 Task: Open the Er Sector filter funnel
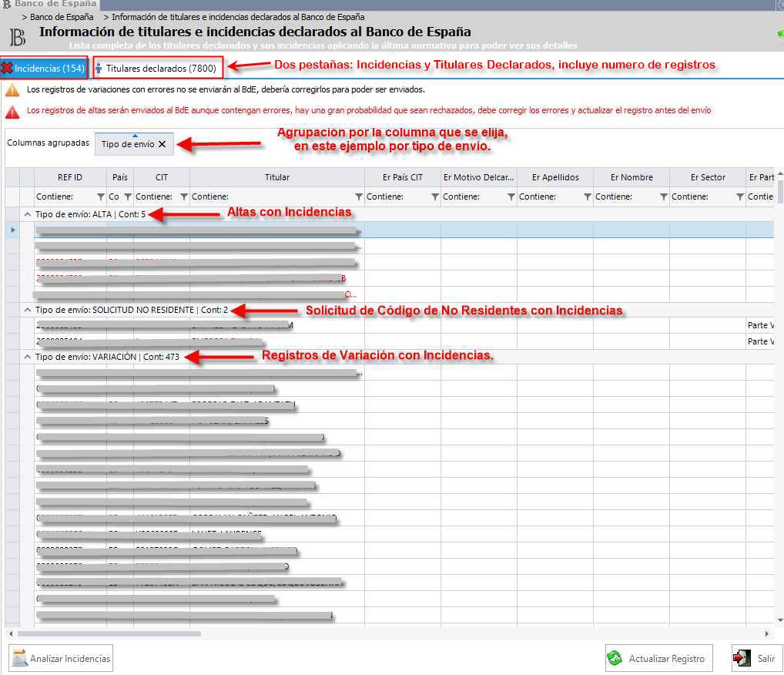(740, 196)
